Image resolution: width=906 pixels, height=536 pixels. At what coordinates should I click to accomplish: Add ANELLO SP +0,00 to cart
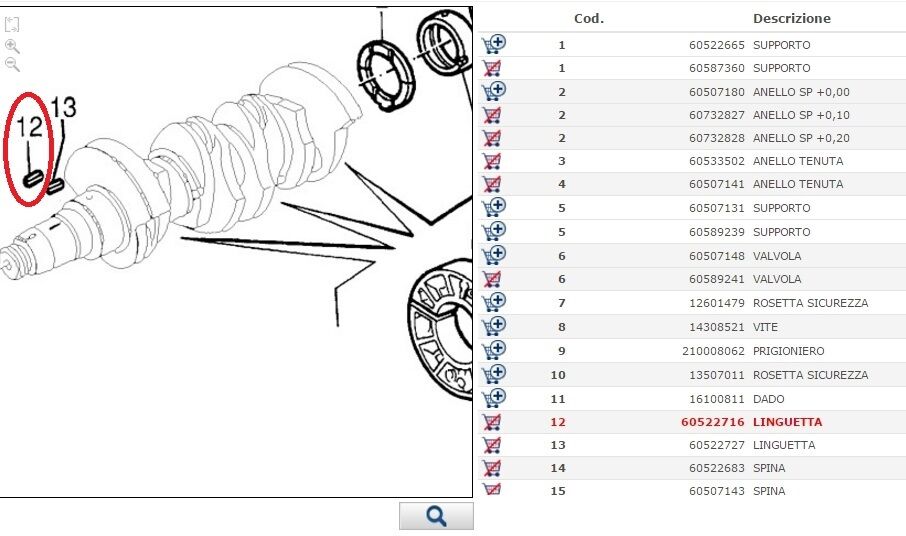(493, 91)
